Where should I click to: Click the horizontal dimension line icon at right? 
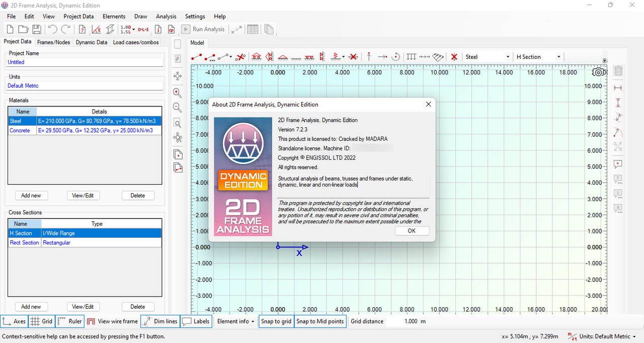(x=618, y=88)
